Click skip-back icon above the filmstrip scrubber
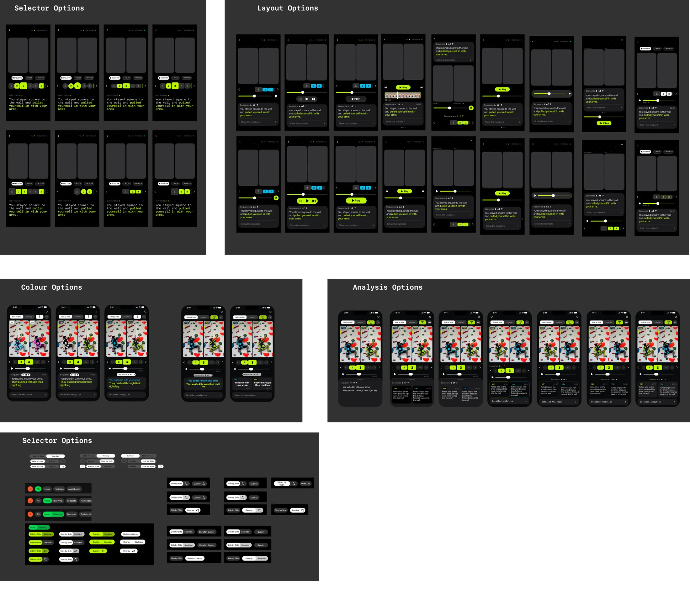The image size is (690, 616). 386,87
